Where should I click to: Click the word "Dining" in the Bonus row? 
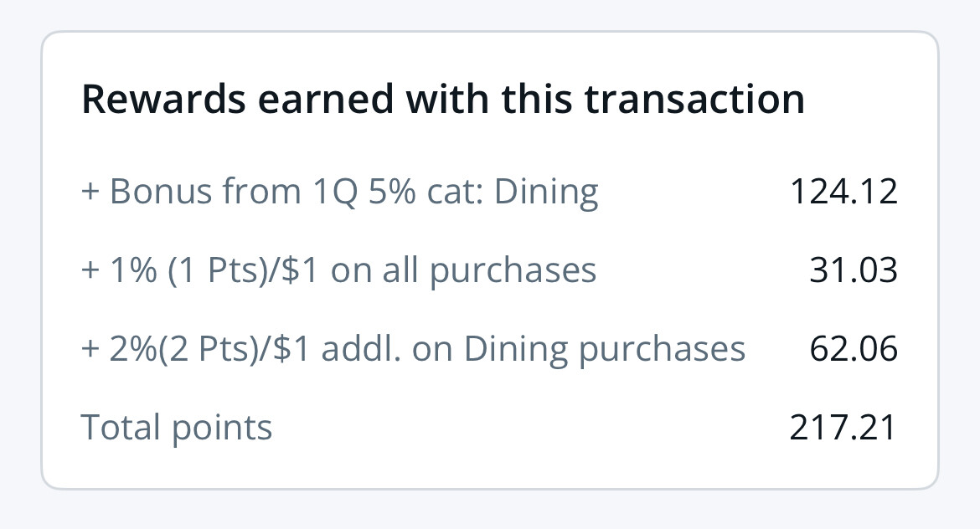click(546, 192)
